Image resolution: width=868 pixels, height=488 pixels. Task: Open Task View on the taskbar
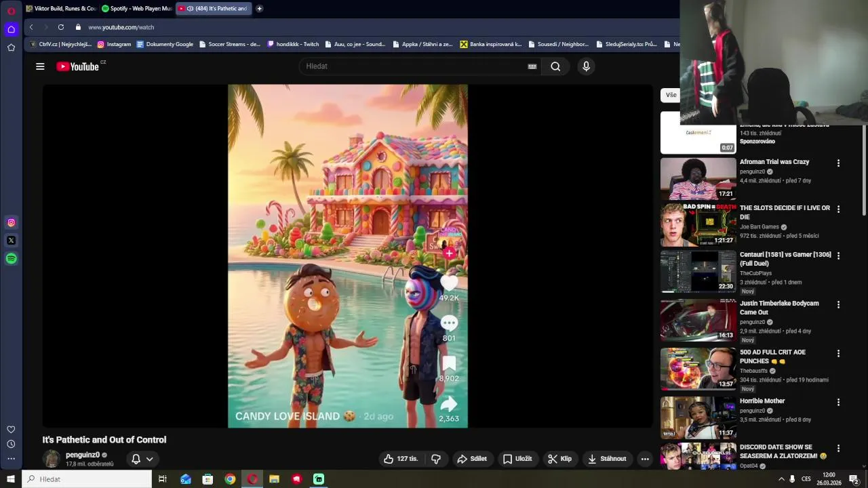pyautogui.click(x=163, y=479)
